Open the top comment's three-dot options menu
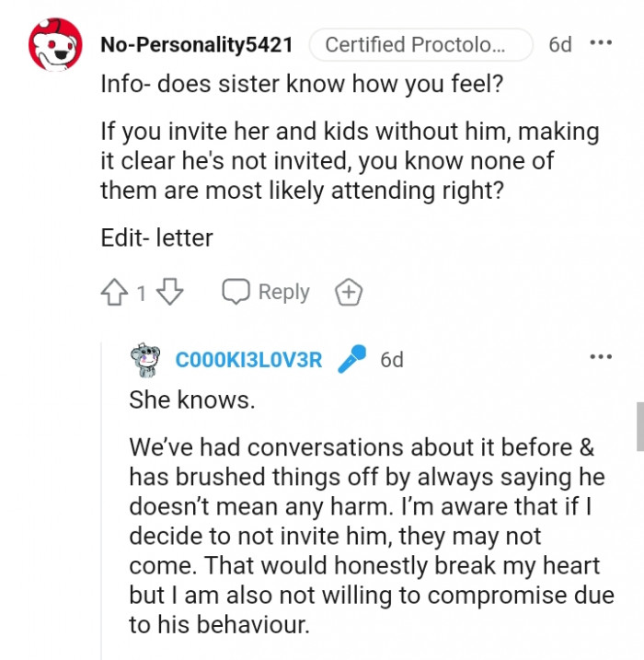Image resolution: width=644 pixels, height=660 pixels. pyautogui.click(x=600, y=43)
